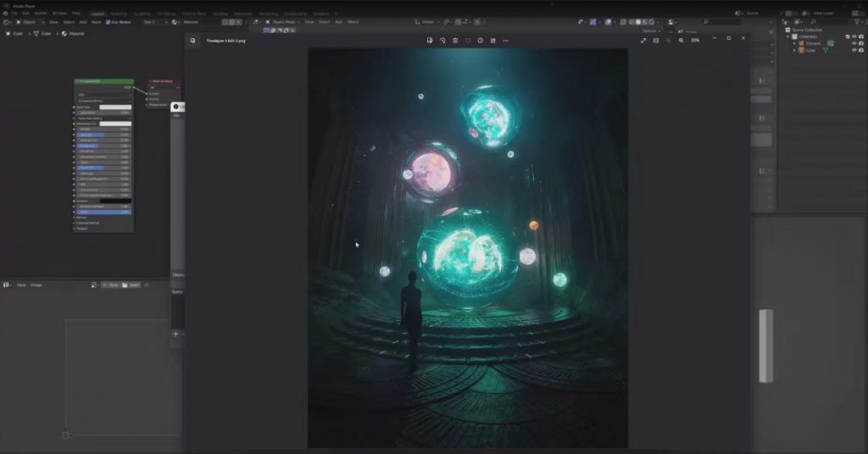The height and width of the screenshot is (454, 868).
Task: Click the Roughness slider on Principled node
Action: click(104, 146)
